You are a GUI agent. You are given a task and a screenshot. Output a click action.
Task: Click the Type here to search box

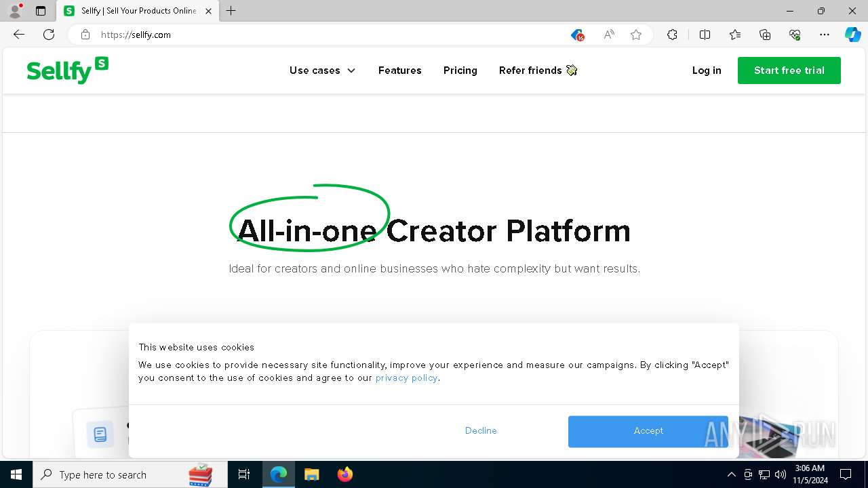(129, 474)
